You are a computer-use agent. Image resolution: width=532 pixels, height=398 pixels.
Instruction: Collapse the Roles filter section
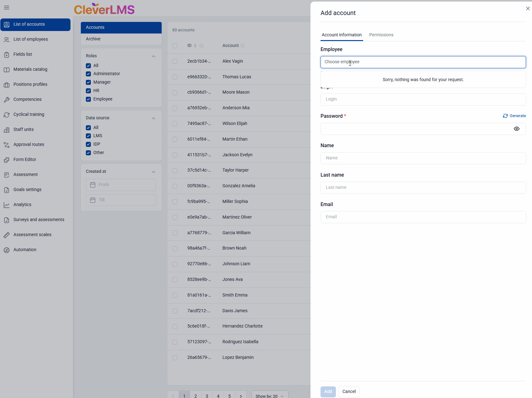154,56
